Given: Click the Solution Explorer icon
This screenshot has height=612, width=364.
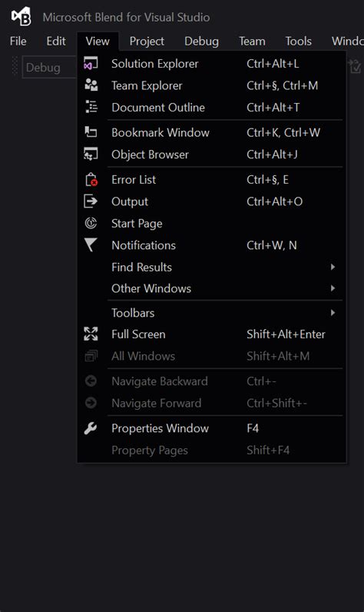Looking at the screenshot, I should [x=91, y=63].
